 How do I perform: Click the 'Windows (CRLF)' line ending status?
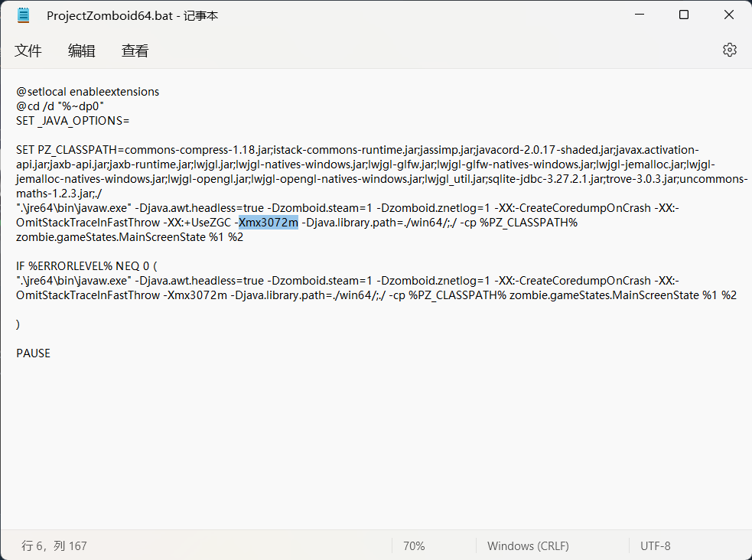[x=528, y=545]
